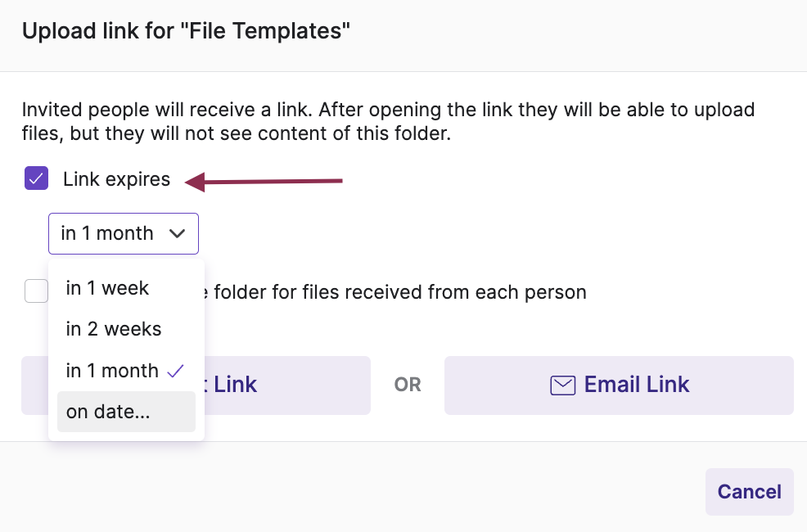
Task: Tick the separate folder per person checkbox
Action: pos(37,291)
